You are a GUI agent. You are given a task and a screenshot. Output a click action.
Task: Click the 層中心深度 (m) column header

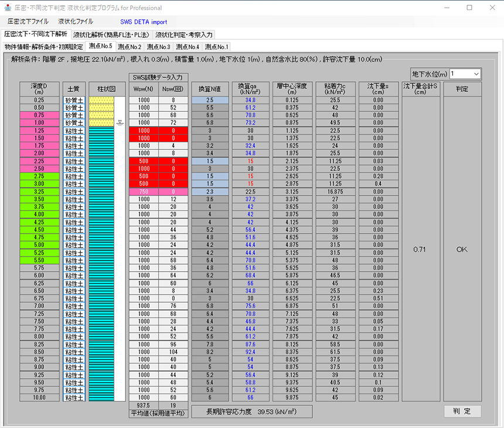click(x=292, y=89)
